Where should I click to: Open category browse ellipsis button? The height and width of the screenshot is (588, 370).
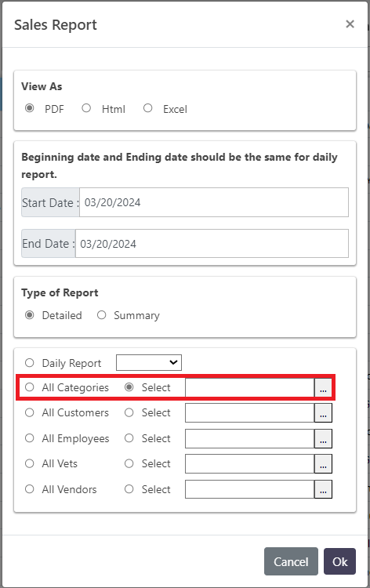[323, 387]
